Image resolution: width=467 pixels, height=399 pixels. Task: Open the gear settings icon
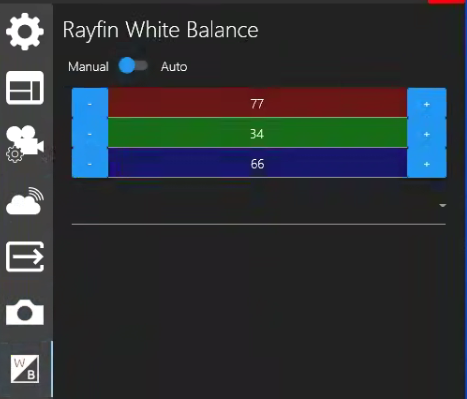click(25, 32)
